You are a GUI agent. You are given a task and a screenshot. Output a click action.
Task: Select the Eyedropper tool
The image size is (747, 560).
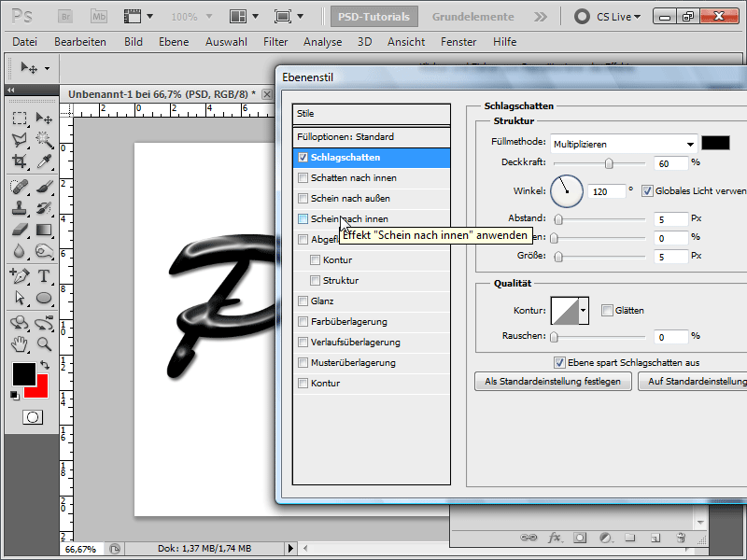tap(44, 161)
